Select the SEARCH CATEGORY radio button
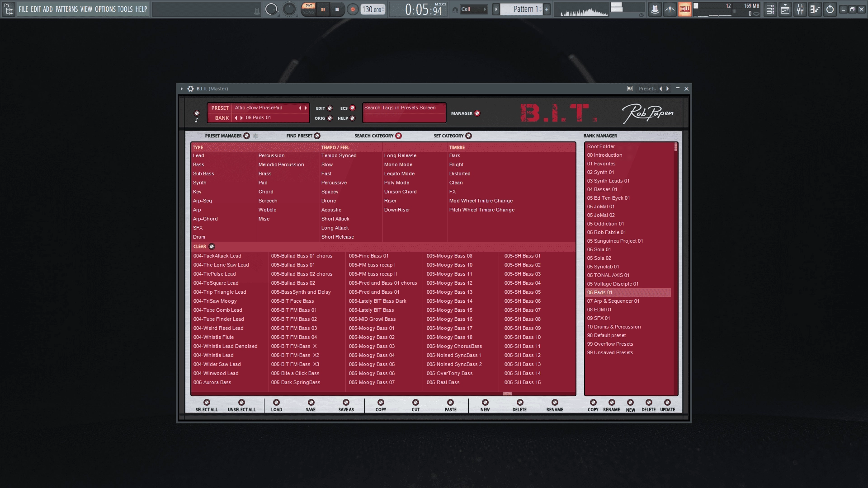The image size is (868, 488). (398, 136)
